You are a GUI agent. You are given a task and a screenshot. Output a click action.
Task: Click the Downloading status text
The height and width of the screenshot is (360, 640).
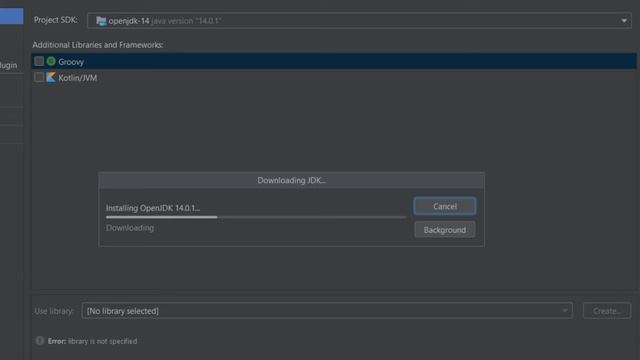pyautogui.click(x=130, y=228)
